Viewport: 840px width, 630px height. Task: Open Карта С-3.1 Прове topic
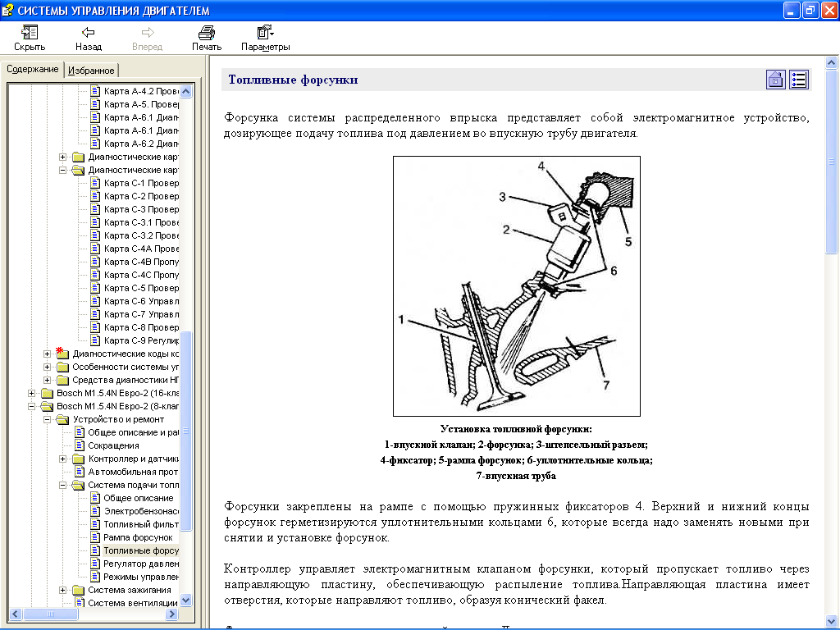tap(141, 222)
